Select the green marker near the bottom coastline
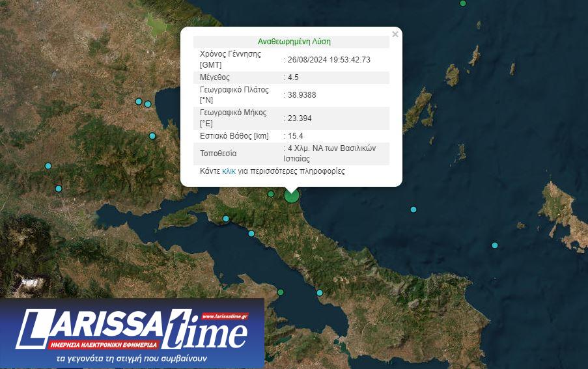 click(281, 292)
